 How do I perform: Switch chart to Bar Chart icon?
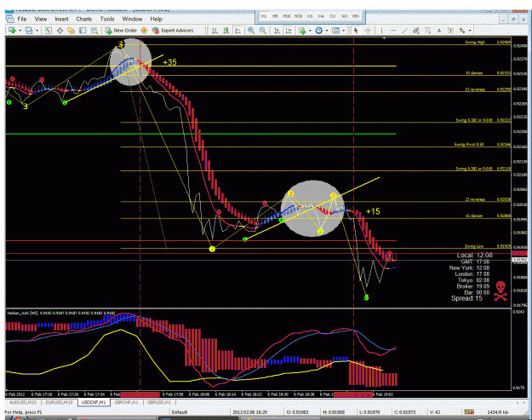click(x=215, y=31)
